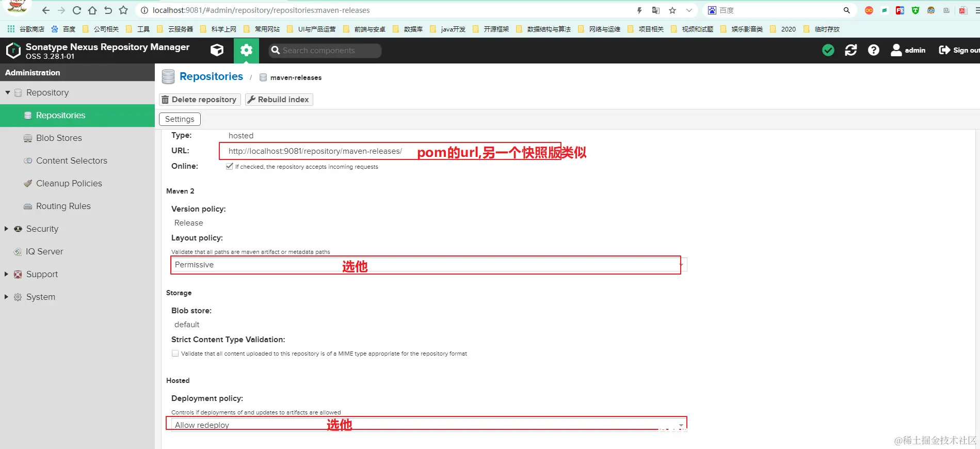Click the Cleanup Policies broom icon
Image resolution: width=980 pixels, height=449 pixels.
(28, 183)
